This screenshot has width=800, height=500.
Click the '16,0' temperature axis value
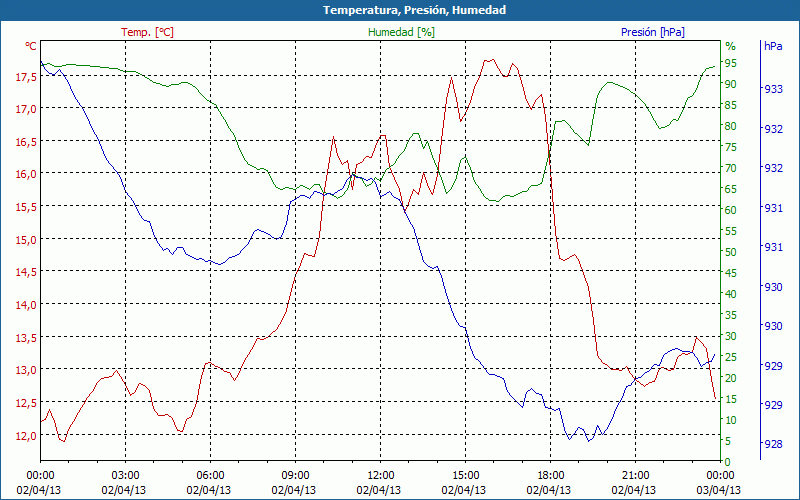coord(26,174)
